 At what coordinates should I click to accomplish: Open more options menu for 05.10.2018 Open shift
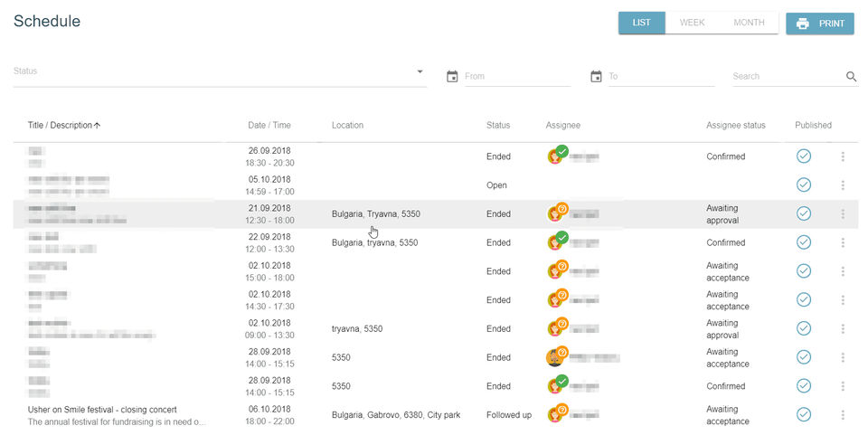pyautogui.click(x=843, y=185)
